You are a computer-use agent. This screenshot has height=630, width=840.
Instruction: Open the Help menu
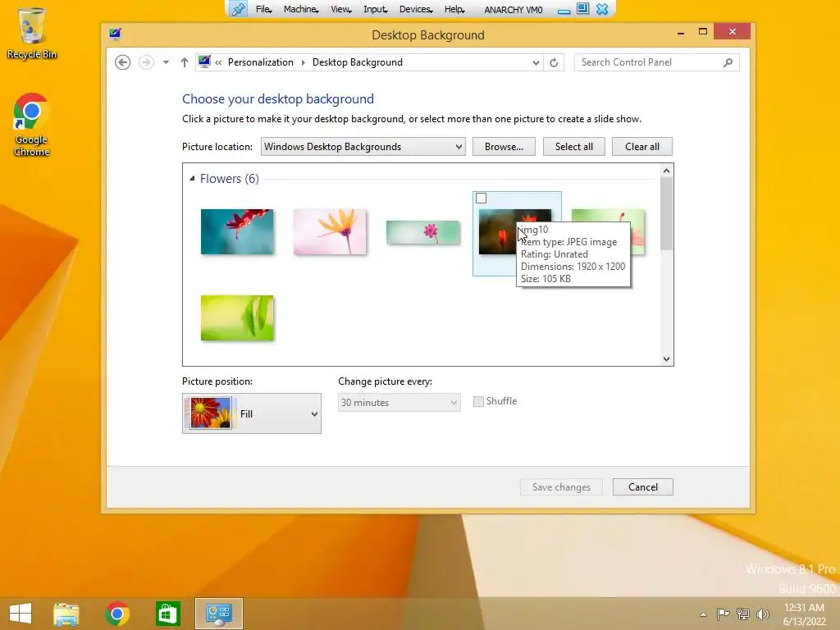click(454, 9)
